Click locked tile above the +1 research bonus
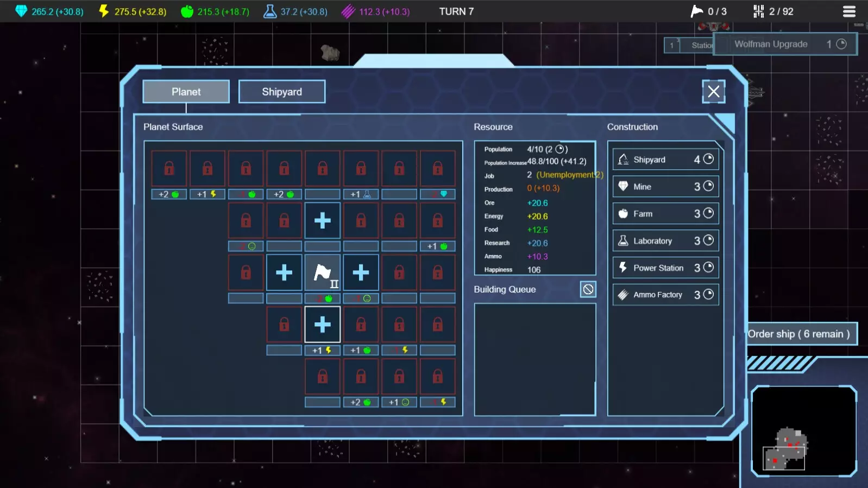The width and height of the screenshot is (868, 488). [361, 168]
